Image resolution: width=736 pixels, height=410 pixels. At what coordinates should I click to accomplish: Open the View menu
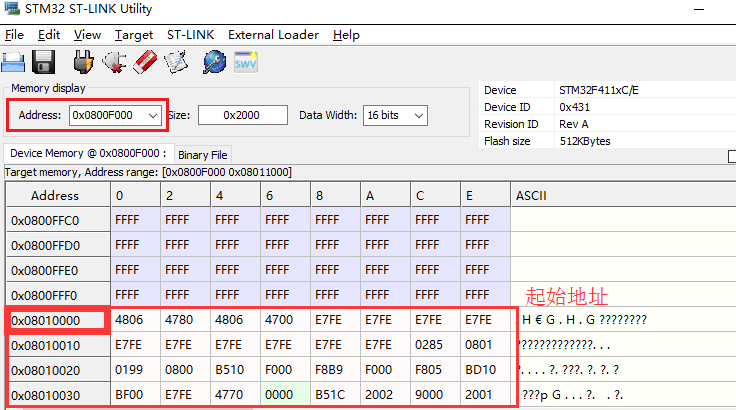coord(87,35)
